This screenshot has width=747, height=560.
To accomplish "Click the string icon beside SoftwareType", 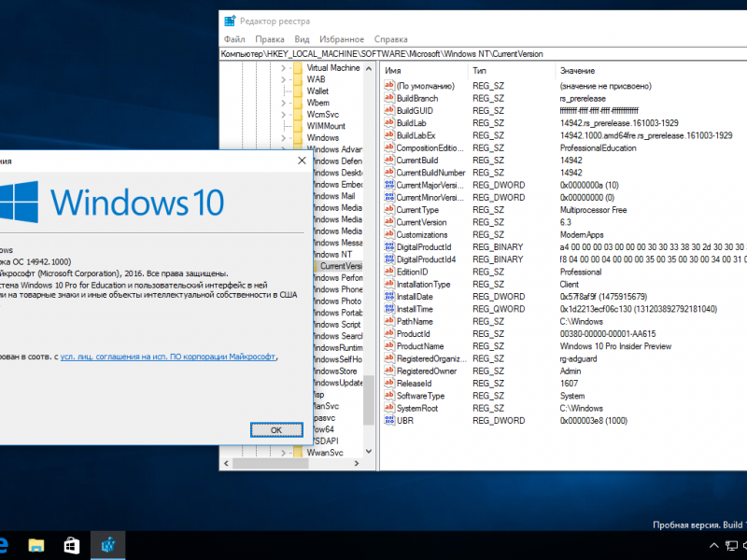I will 389,395.
